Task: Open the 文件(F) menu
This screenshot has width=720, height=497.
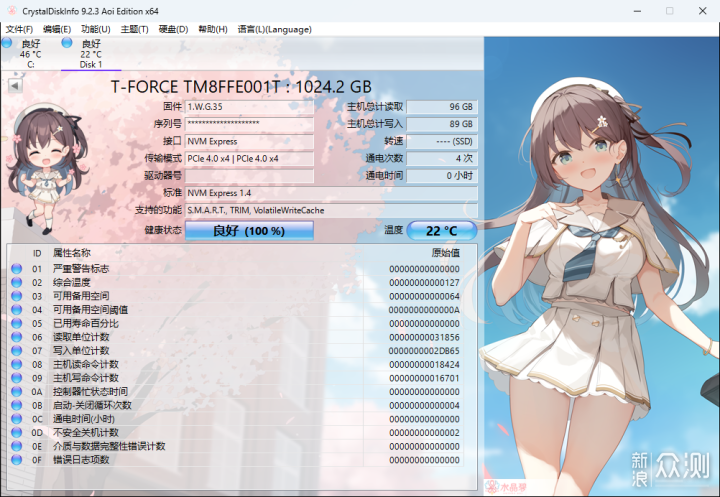Action: click(x=19, y=29)
